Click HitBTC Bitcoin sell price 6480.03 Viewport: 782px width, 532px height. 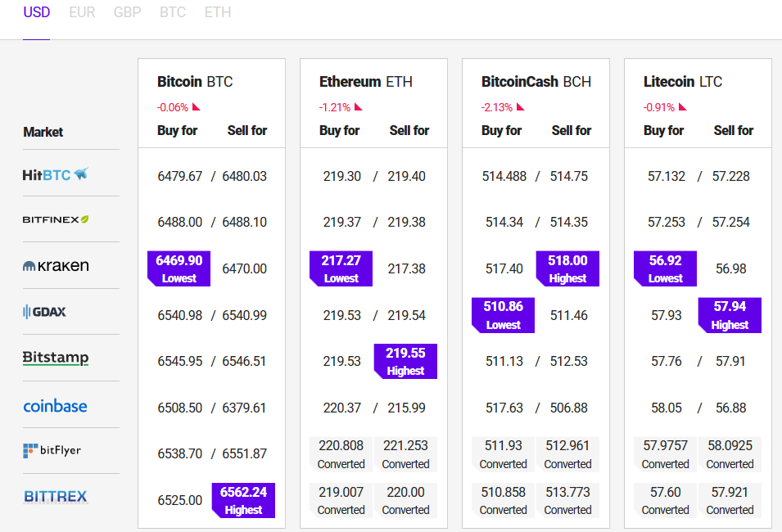click(x=244, y=176)
